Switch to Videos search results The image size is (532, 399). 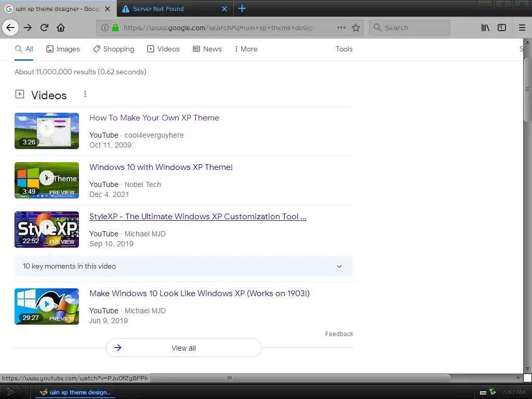163,49
